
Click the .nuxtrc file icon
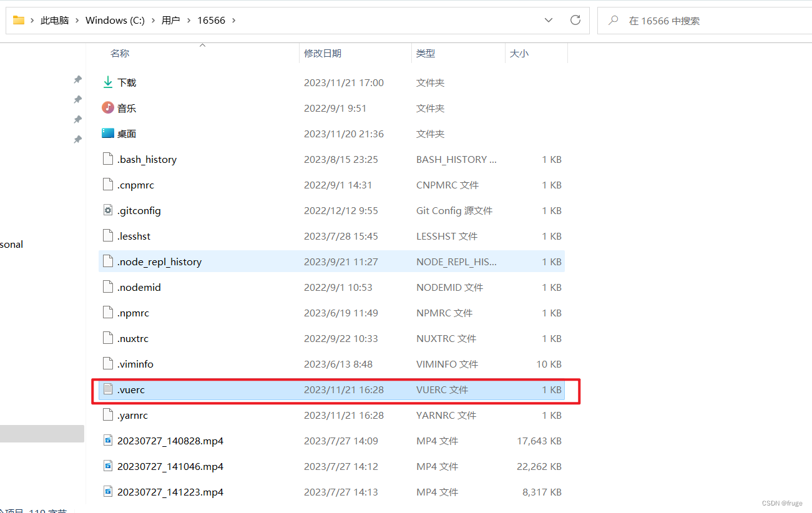108,338
